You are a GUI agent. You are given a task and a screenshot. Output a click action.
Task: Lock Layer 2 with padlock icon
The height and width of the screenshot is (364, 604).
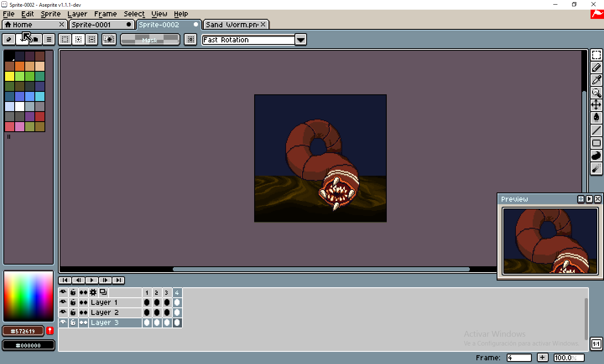tap(73, 312)
